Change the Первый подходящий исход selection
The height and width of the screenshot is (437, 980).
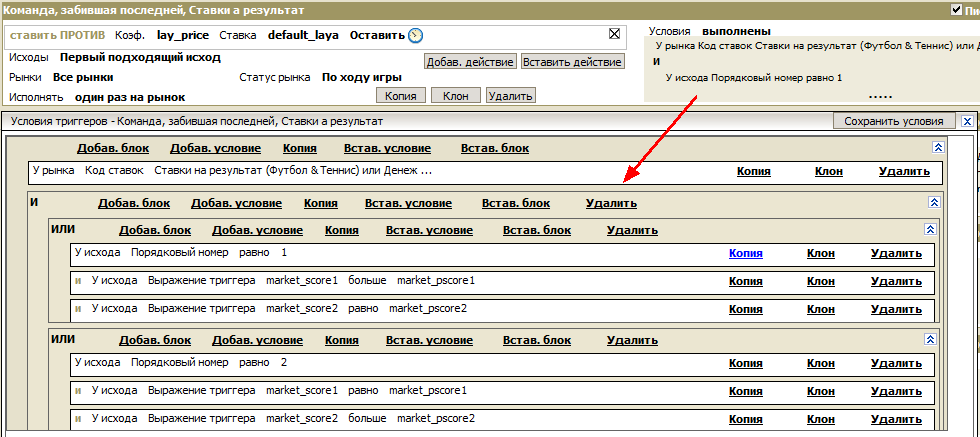tap(140, 58)
